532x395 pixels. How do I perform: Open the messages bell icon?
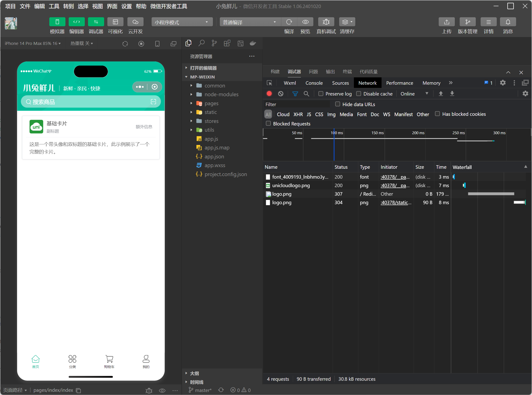[x=508, y=22]
